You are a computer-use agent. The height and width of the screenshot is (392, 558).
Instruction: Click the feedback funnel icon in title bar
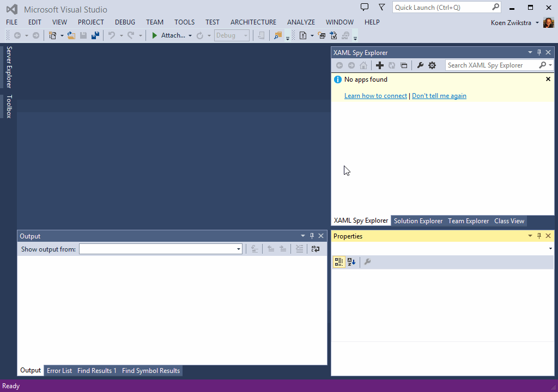[382, 7]
